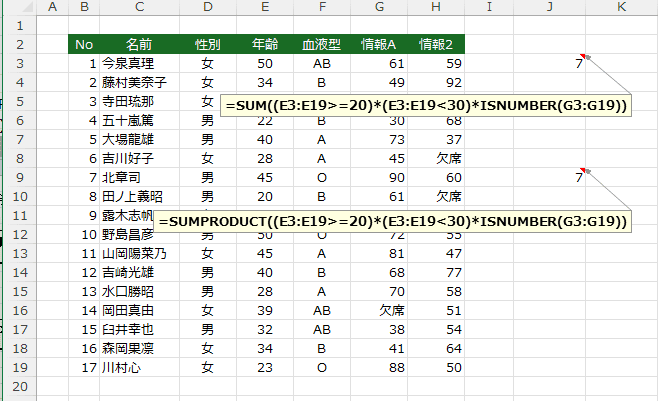The width and height of the screenshot is (658, 401).
Task: Click 欠席 in the 吉川好子 row
Action: pos(436,158)
